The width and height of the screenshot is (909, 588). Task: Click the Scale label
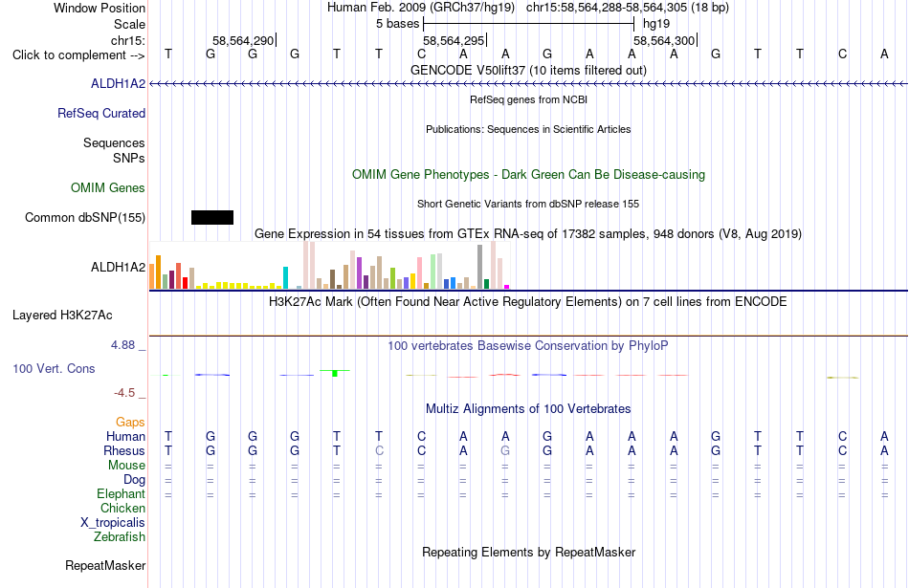tap(129, 24)
